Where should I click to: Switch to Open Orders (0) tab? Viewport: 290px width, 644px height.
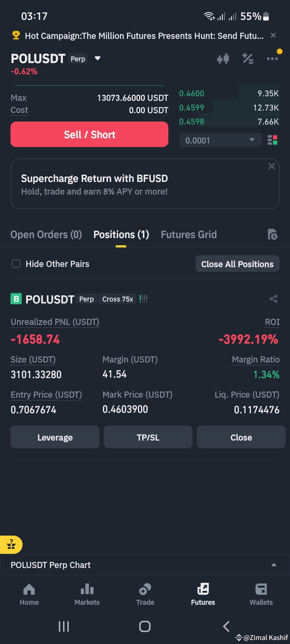coord(46,235)
